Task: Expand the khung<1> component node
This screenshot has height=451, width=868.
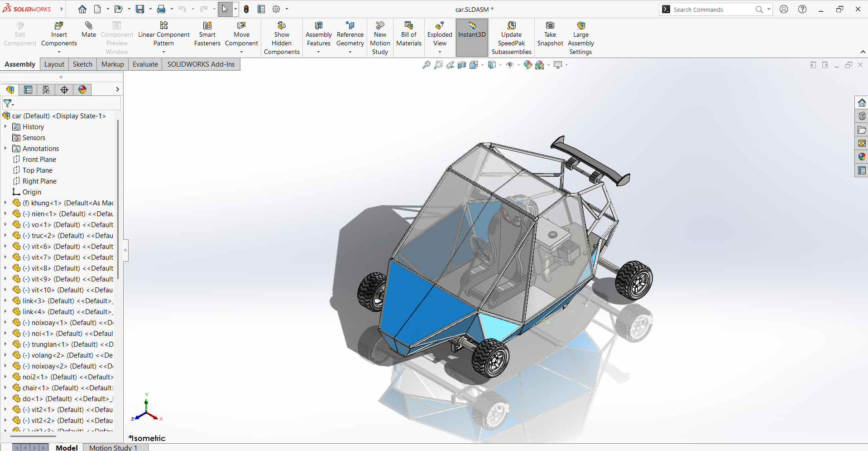Action: tap(5, 203)
